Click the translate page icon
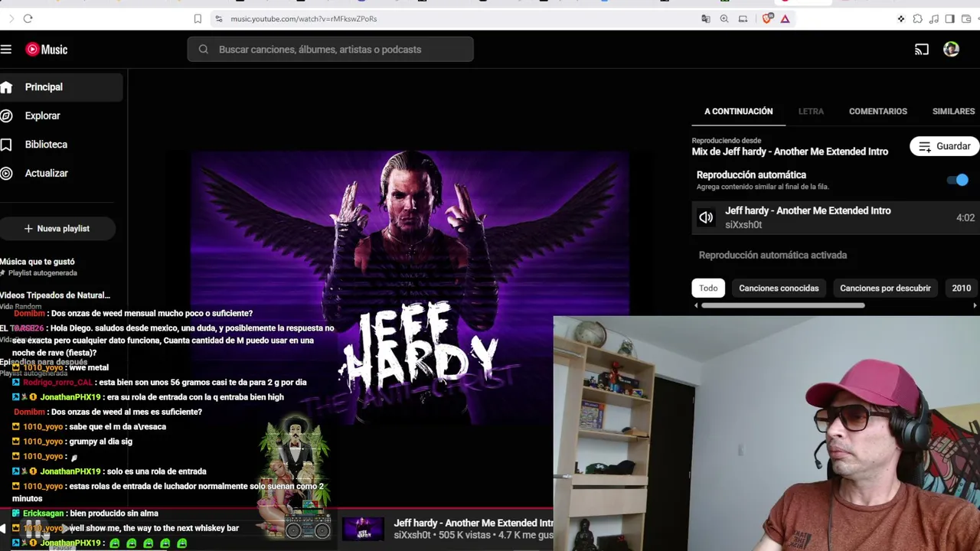The width and height of the screenshot is (980, 551). click(x=706, y=18)
